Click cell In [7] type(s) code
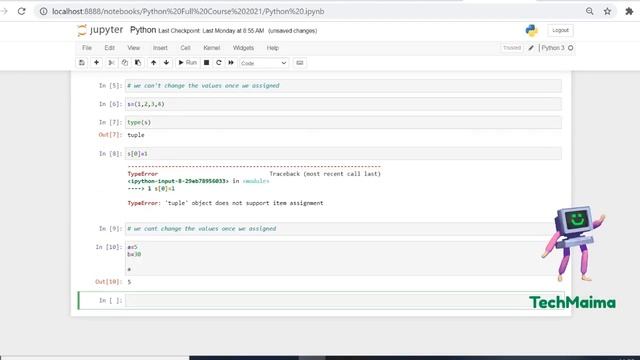The height and width of the screenshot is (360, 640). point(343,122)
